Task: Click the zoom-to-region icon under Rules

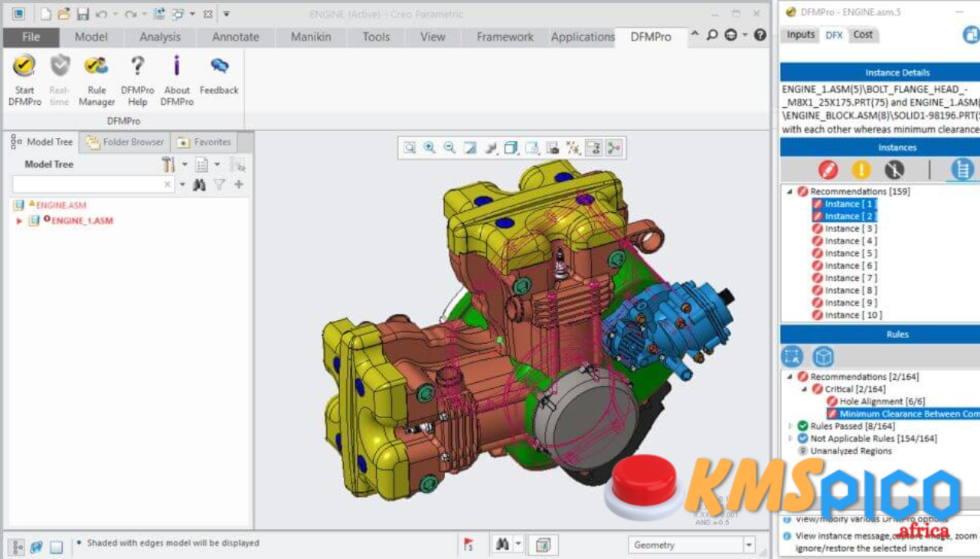Action: [792, 356]
